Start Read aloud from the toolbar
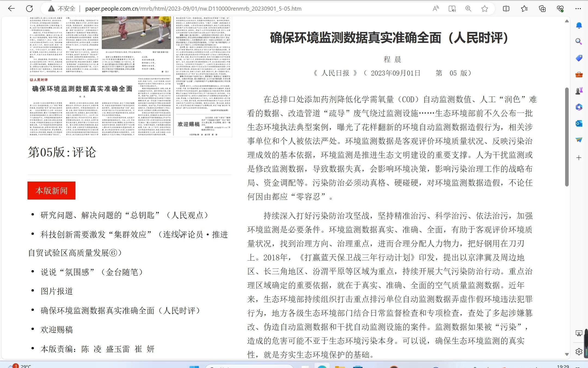 pyautogui.click(x=436, y=8)
